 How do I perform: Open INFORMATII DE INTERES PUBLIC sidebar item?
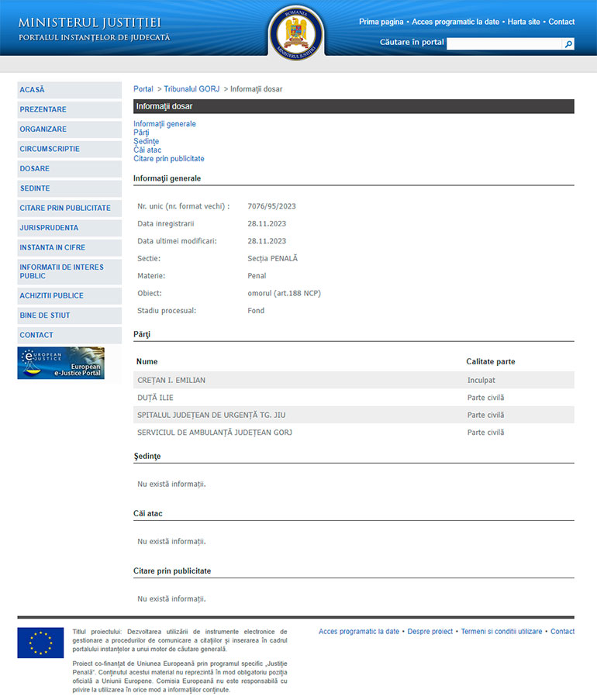69,271
